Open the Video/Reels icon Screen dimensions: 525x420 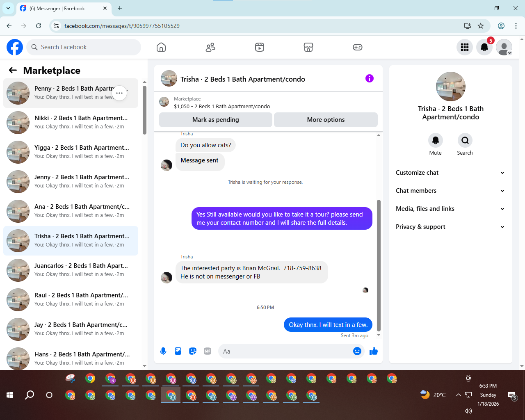click(260, 47)
